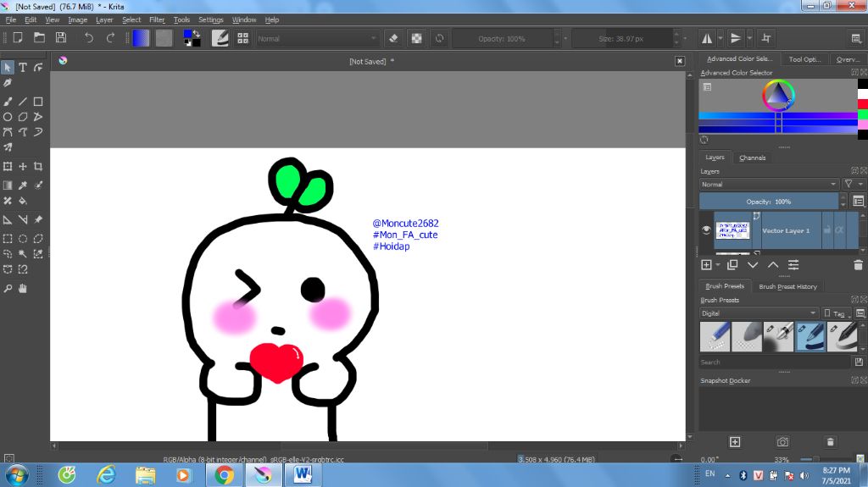Select the Reference Images pin tool
Viewport: 868px width, 487px height.
click(38, 219)
